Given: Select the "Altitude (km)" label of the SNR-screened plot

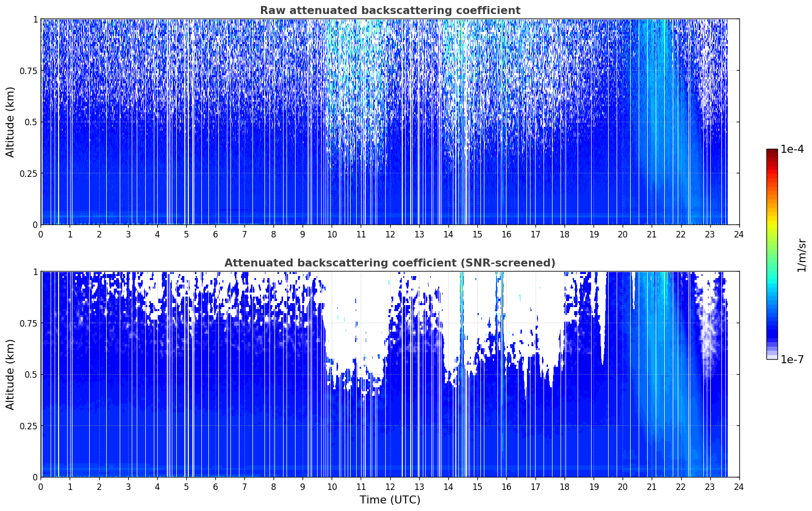Looking at the screenshot, I should click(x=11, y=374).
